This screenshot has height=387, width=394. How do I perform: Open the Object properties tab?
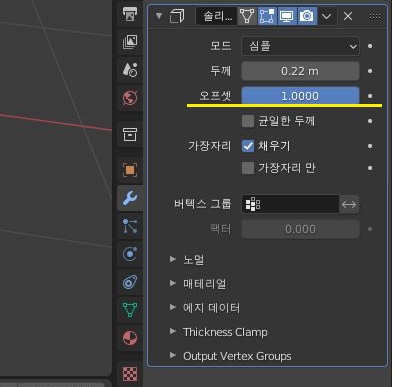pyautogui.click(x=130, y=170)
